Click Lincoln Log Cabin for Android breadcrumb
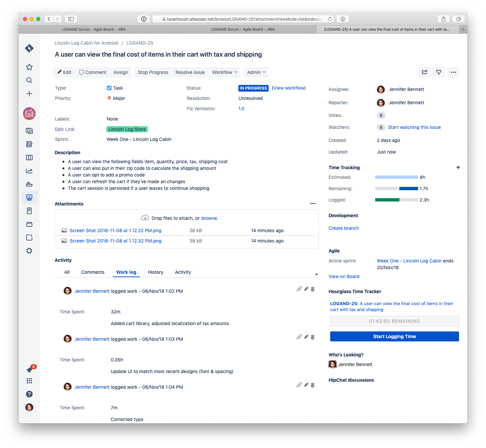 click(86, 43)
